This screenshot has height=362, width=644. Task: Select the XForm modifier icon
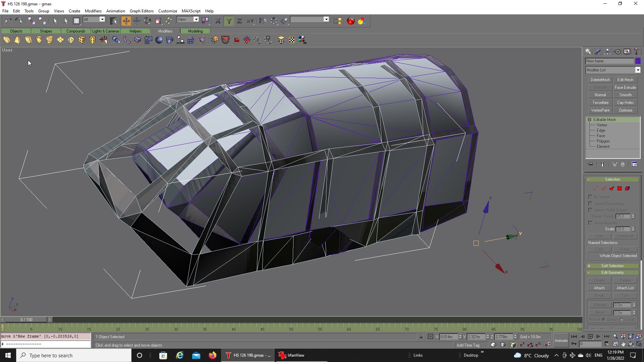coord(180,40)
